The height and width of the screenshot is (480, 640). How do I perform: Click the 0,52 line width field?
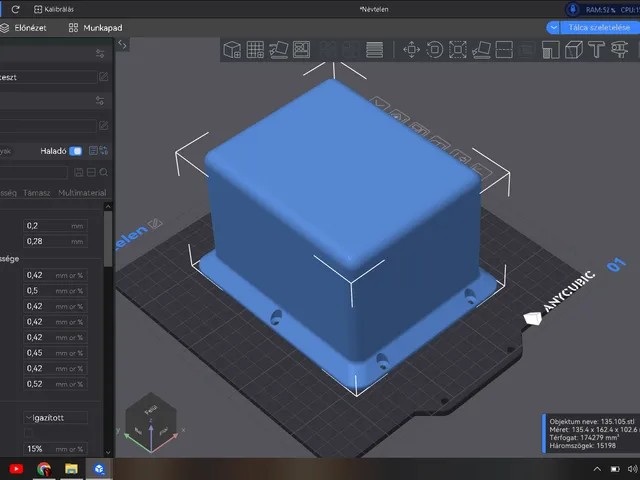(x=56, y=384)
